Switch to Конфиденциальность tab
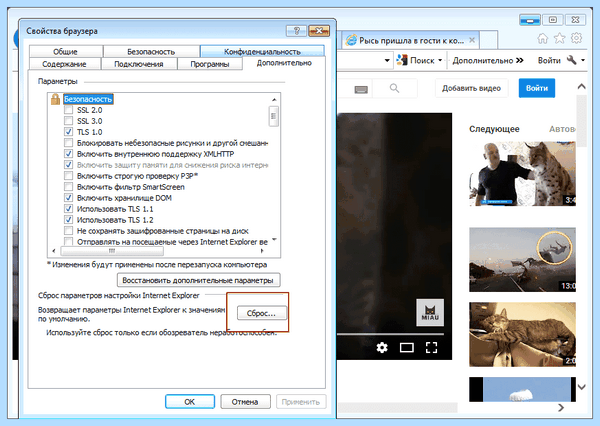This screenshot has height=426, width=600. [262, 51]
